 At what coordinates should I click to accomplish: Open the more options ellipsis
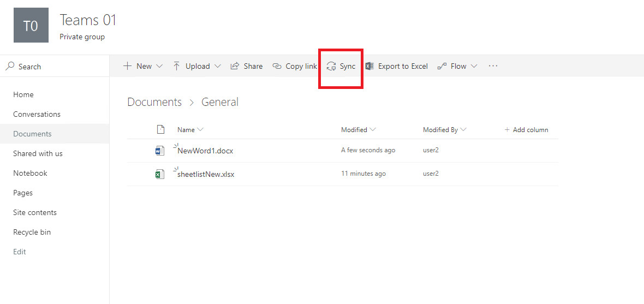493,65
